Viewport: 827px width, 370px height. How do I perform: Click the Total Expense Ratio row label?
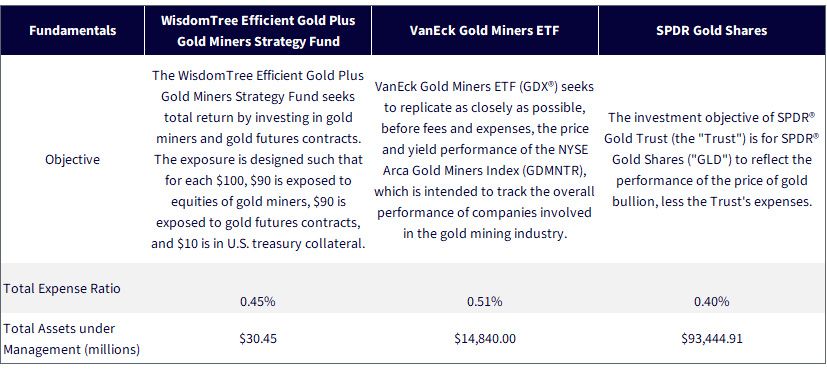tap(62, 288)
